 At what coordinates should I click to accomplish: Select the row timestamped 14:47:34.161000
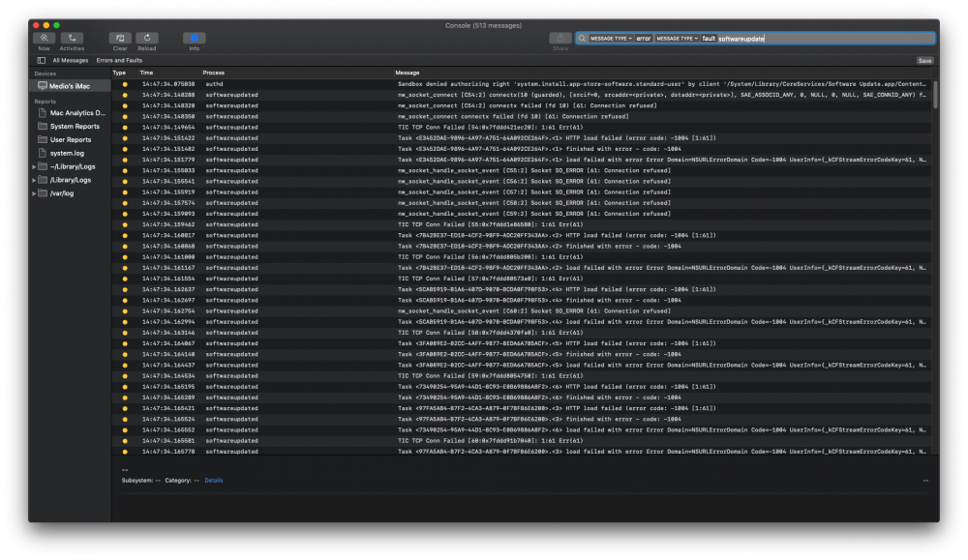tap(522, 257)
